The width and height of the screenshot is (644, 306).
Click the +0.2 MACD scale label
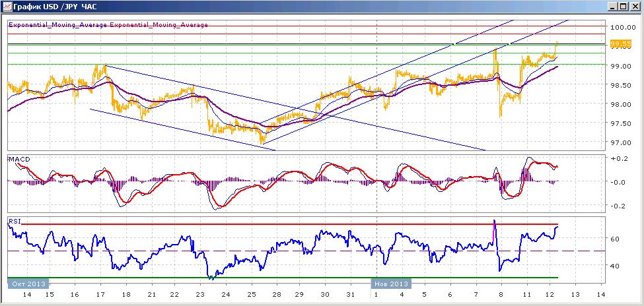point(617,159)
